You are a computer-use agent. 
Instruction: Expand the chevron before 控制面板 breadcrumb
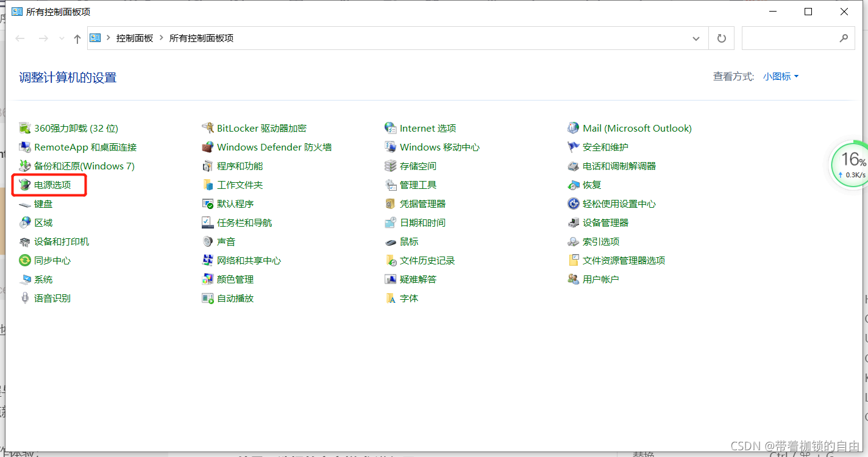pos(108,38)
